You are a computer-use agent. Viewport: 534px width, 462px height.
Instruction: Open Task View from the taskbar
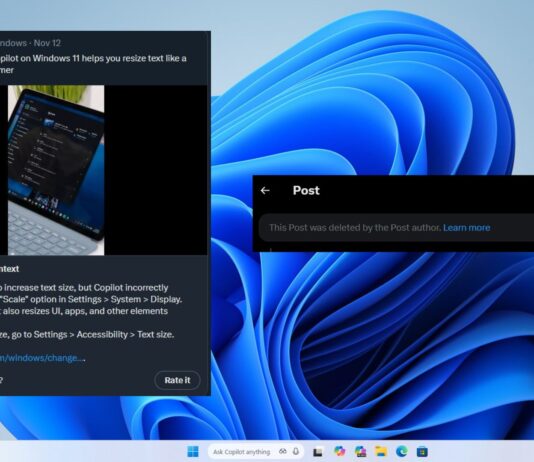(318, 452)
